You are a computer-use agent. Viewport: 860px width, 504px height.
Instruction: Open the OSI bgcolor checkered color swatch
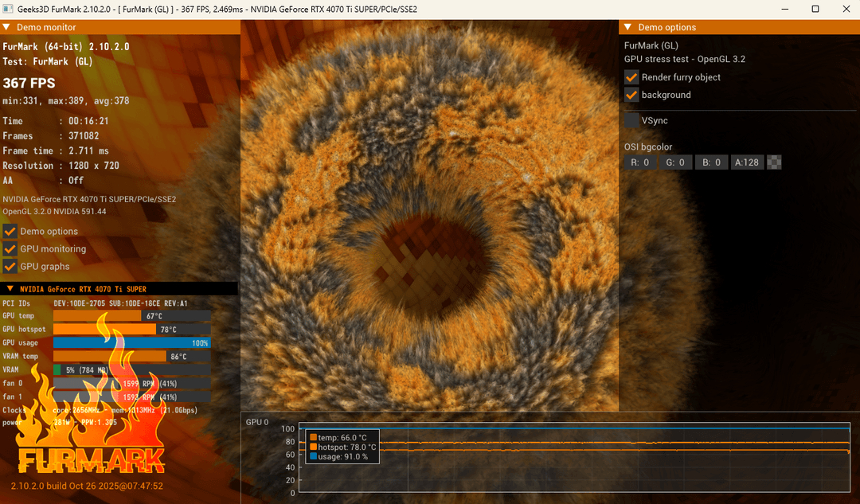tap(774, 162)
